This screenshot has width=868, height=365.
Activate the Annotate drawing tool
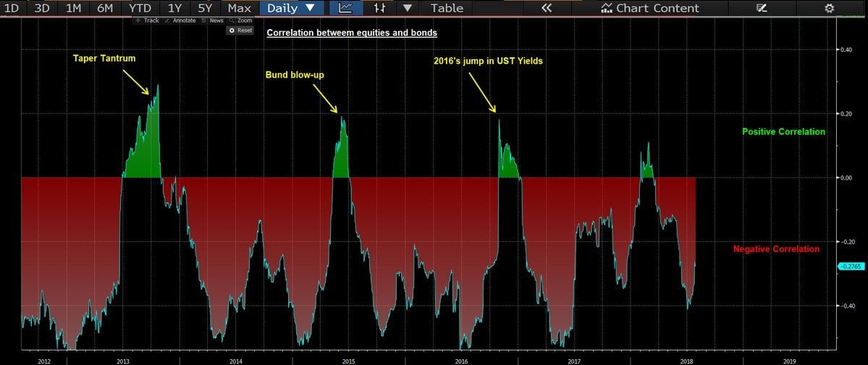coord(180,20)
